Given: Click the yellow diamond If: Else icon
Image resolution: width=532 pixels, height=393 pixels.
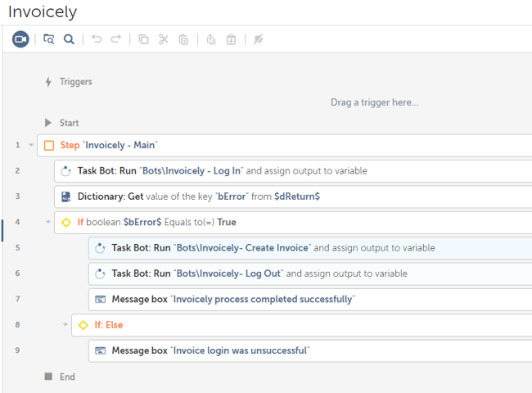Looking at the screenshot, I should [x=83, y=325].
